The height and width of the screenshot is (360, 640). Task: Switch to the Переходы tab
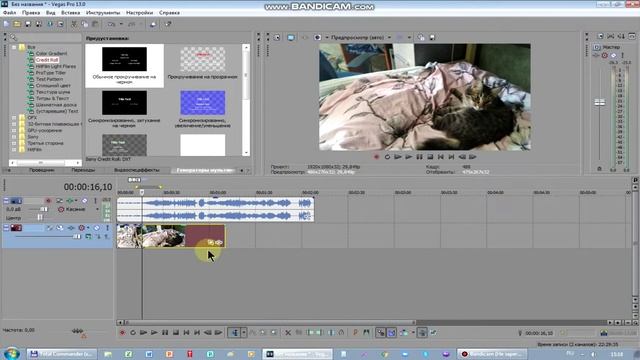tap(83, 170)
